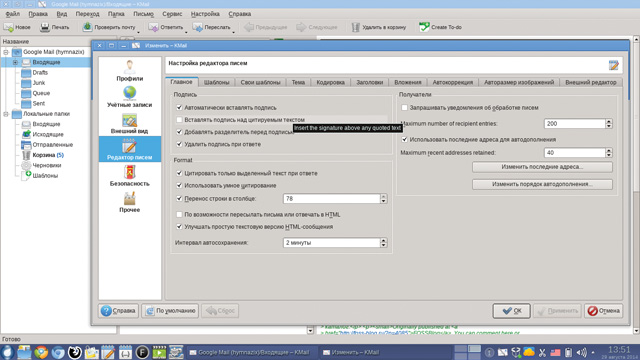This screenshot has height=360, width=640.
Task: Enable Запрашивать уведомления об обработке писем
Action: click(x=404, y=108)
